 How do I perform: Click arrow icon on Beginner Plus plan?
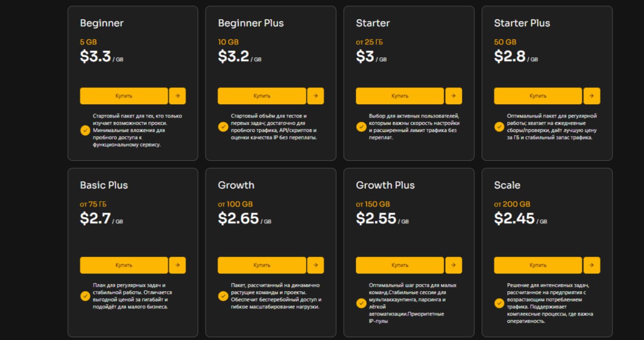(315, 96)
